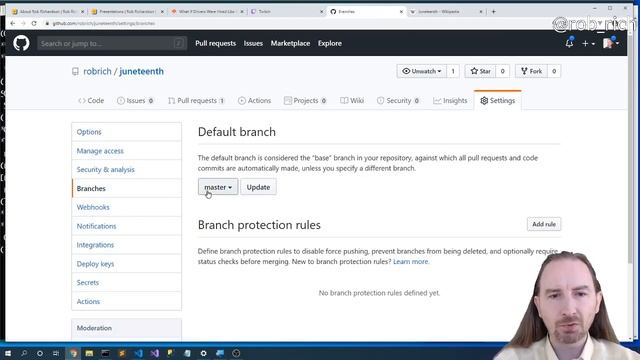Open Options in settings sidebar
640x360 pixels.
point(127,132)
